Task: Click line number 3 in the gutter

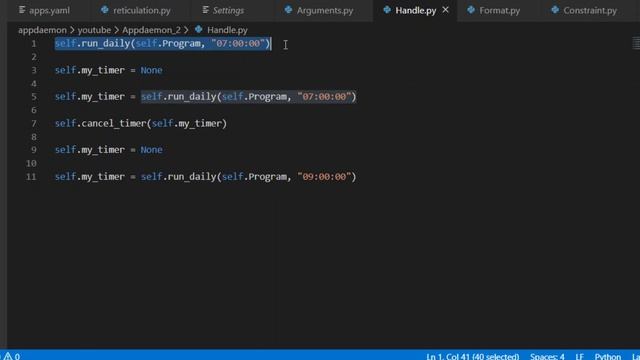Action: coord(34,70)
